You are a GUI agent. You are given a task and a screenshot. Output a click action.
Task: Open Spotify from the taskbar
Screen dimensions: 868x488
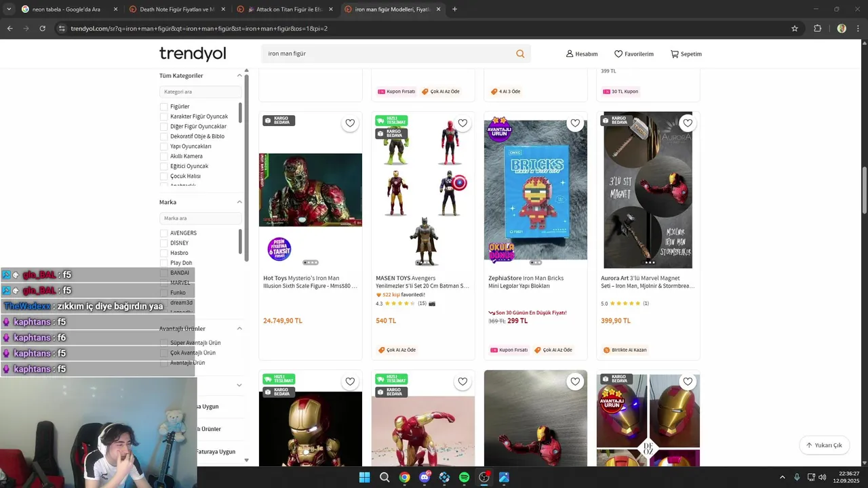(464, 477)
